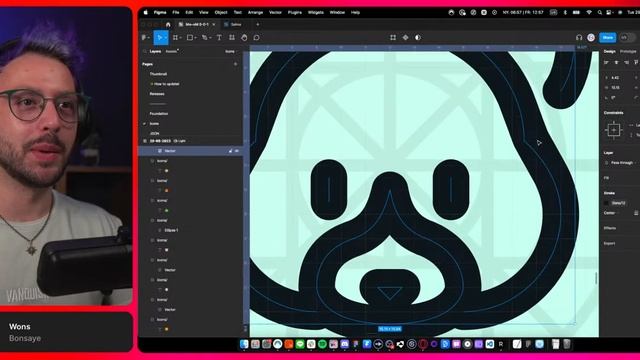Click the Edit object toolbar icon
Image resolution: width=640 pixels, height=360 pixels.
(x=393, y=38)
